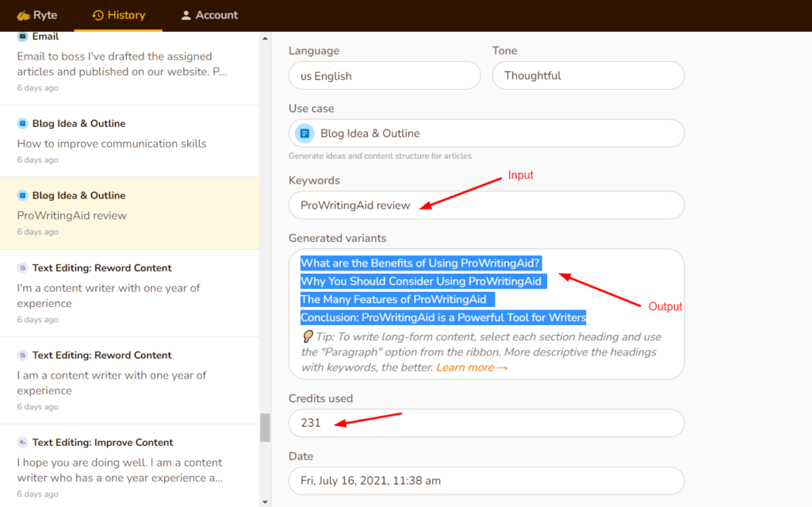Click the first Reword Content icon
Viewport: 812px width, 507px height.
[x=22, y=268]
